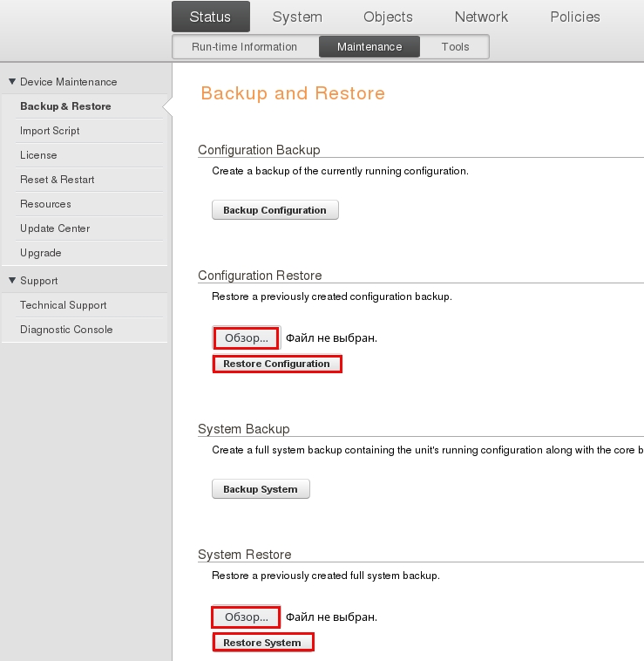Open the Upgrade sidebar item

pyautogui.click(x=41, y=253)
